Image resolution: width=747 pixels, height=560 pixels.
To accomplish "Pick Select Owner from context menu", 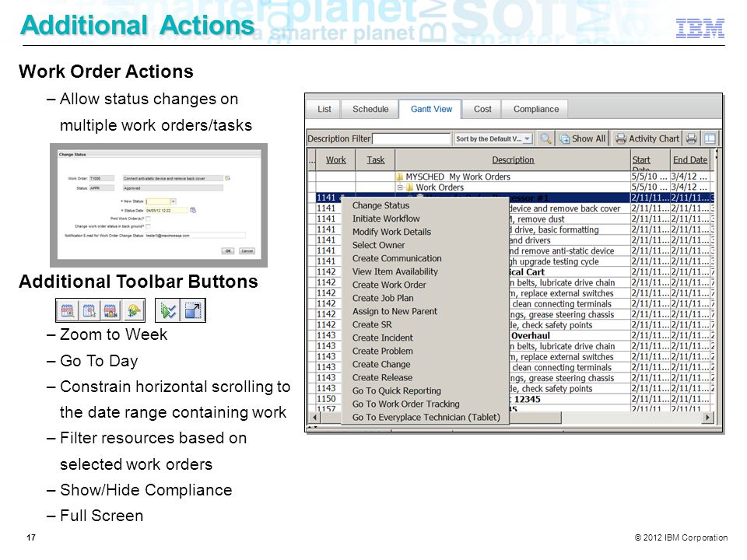I will pos(426,245).
